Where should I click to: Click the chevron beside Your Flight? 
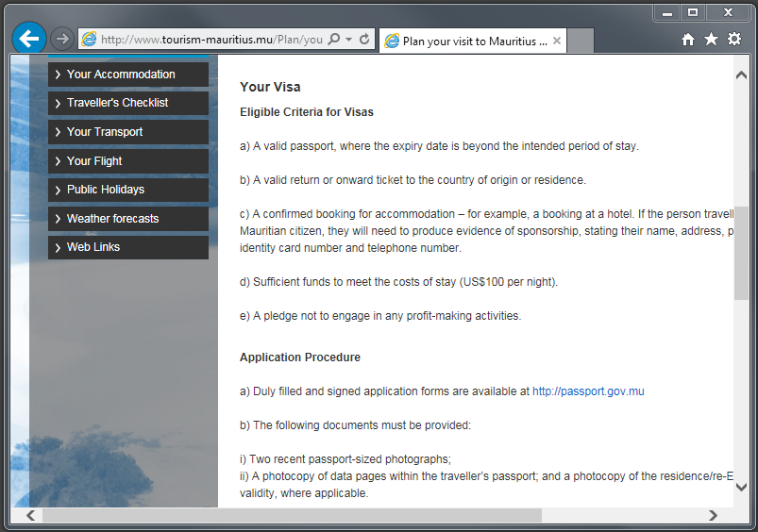point(58,161)
